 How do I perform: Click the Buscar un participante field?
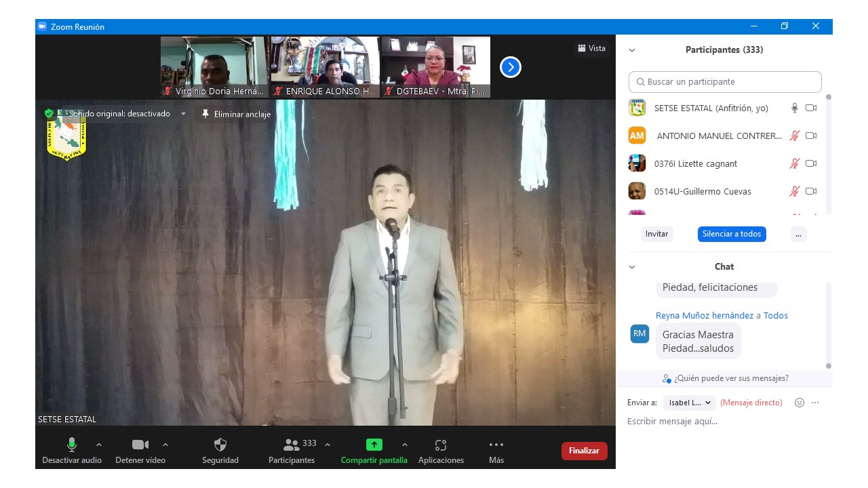725,82
